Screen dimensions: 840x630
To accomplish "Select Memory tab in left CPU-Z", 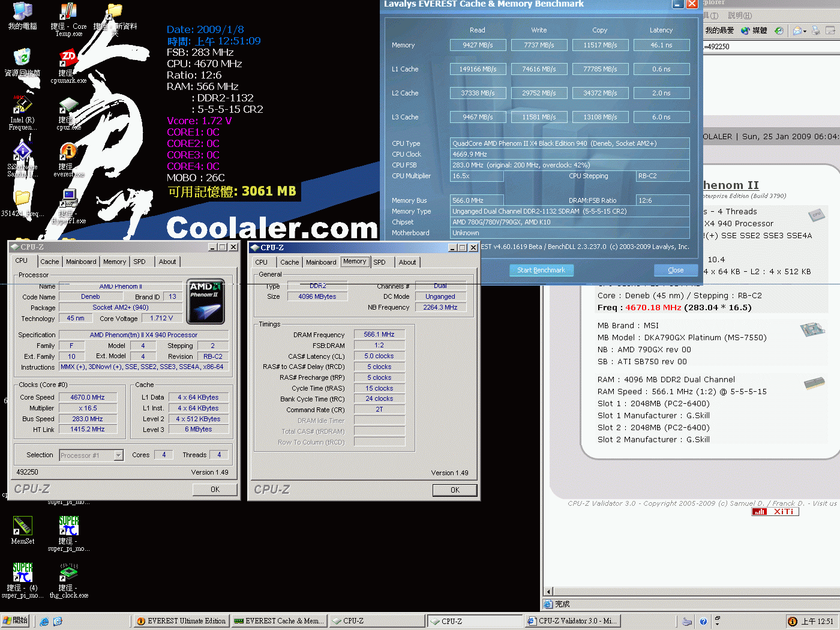I will coord(115,262).
